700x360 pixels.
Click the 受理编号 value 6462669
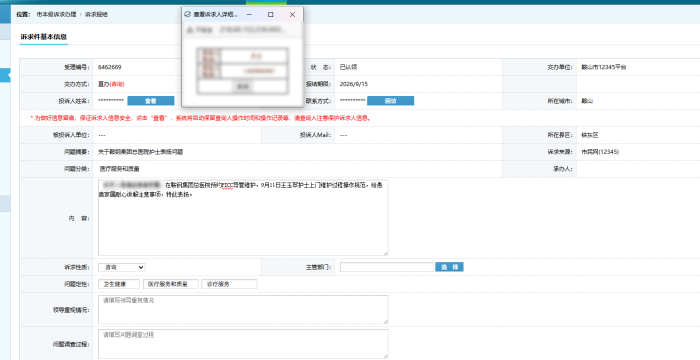[x=110, y=67]
